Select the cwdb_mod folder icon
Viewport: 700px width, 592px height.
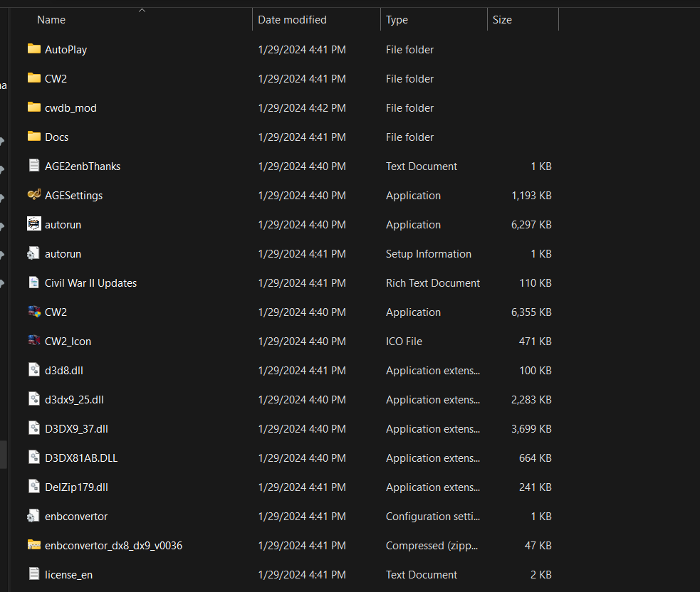pos(34,107)
